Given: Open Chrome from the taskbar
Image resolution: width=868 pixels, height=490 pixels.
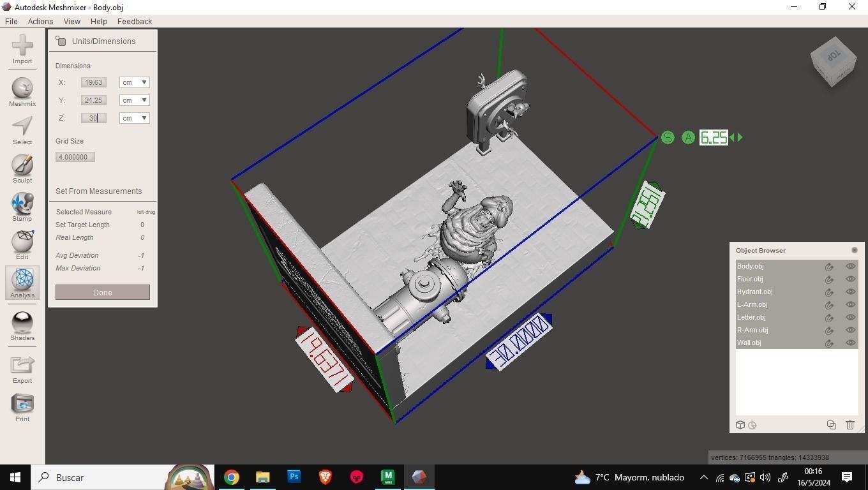Looking at the screenshot, I should coord(232,477).
